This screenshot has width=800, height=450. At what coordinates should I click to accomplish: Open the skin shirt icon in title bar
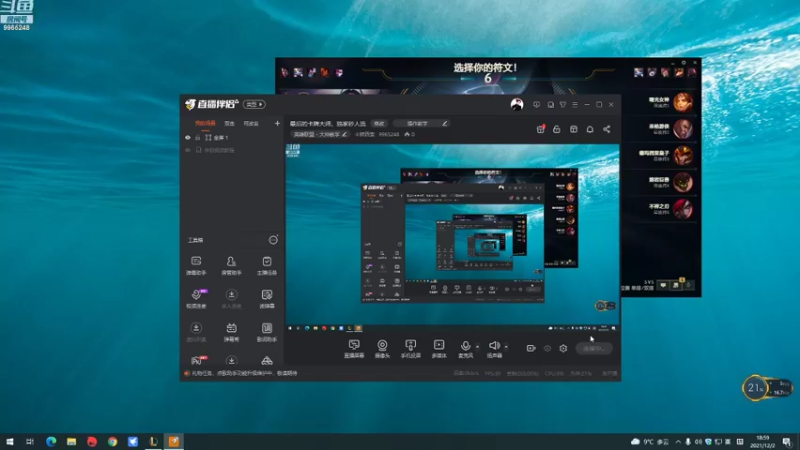563,105
